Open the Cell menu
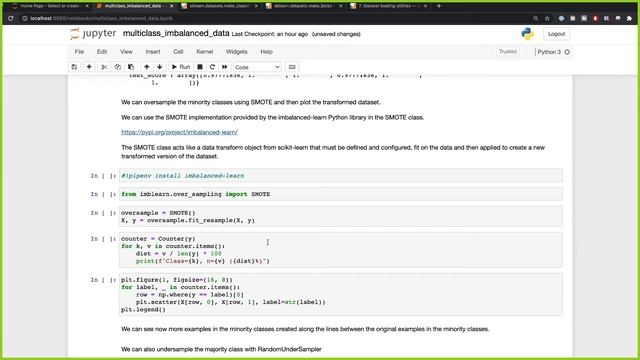The image size is (640, 360). [178, 52]
